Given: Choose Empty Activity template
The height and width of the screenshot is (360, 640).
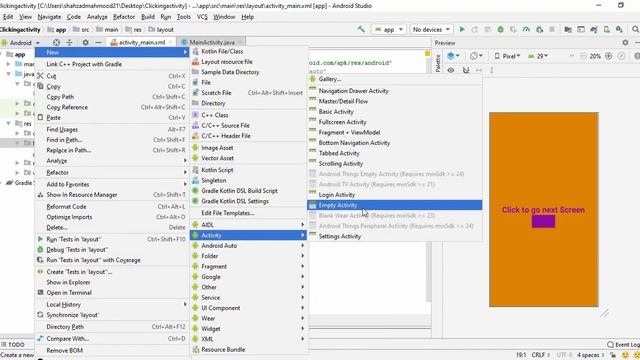Looking at the screenshot, I should point(395,205).
